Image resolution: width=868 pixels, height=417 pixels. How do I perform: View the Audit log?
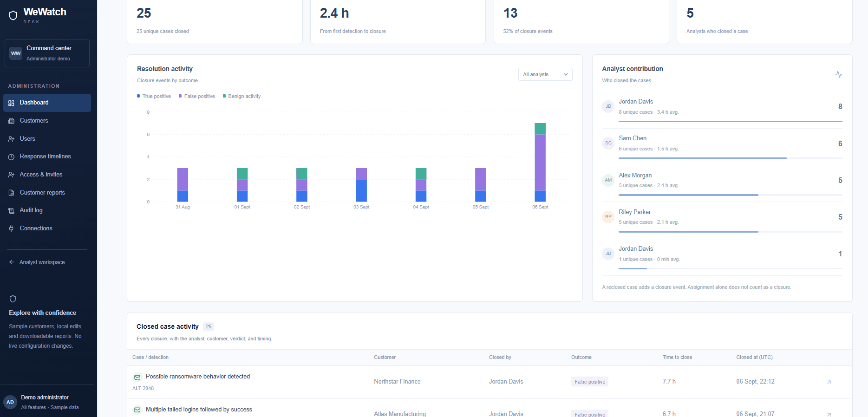point(47,210)
